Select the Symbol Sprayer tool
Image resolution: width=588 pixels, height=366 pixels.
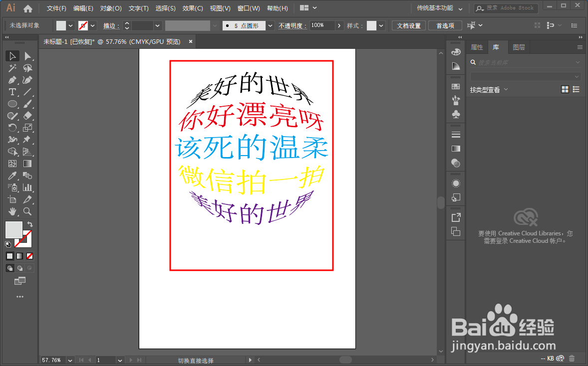coord(12,187)
